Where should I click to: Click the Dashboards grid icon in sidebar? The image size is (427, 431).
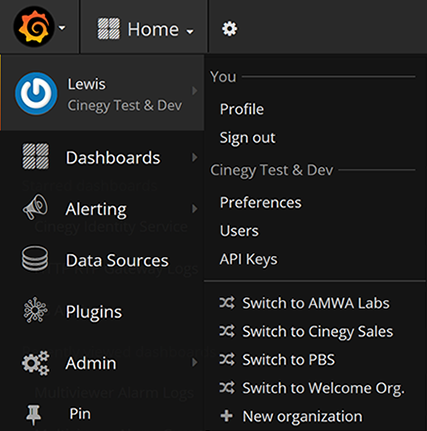click(x=35, y=156)
